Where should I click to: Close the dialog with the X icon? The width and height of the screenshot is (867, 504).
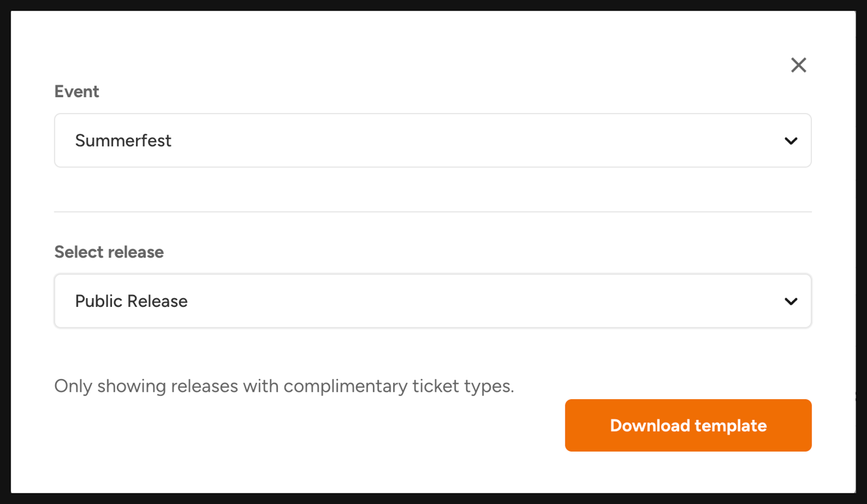click(x=798, y=65)
